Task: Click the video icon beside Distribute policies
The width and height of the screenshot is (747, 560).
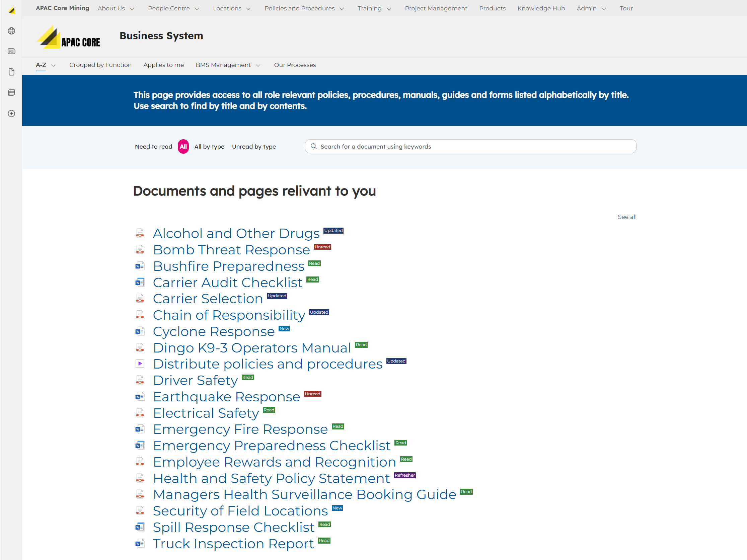Action: click(140, 364)
